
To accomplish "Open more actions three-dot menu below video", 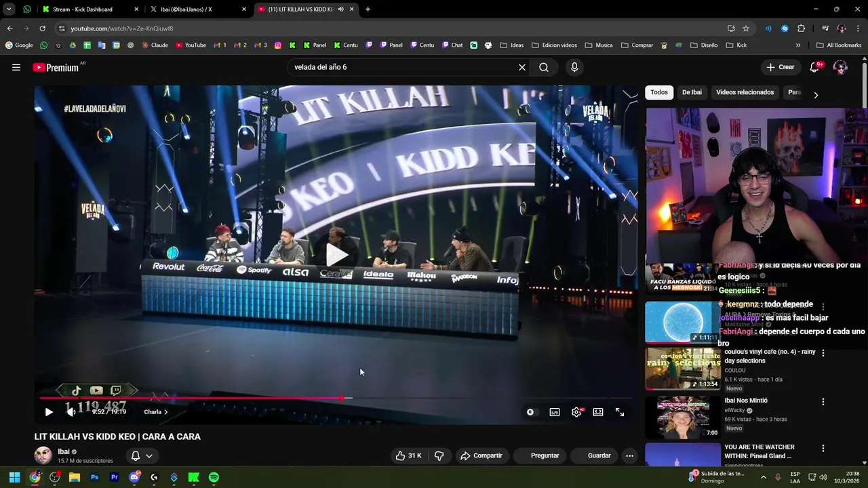I will click(629, 455).
